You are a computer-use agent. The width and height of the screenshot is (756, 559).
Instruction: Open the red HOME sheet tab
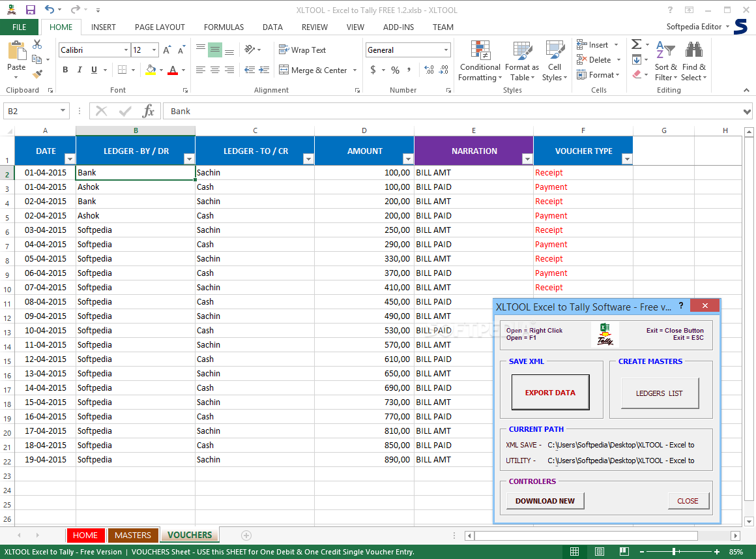[x=85, y=535]
